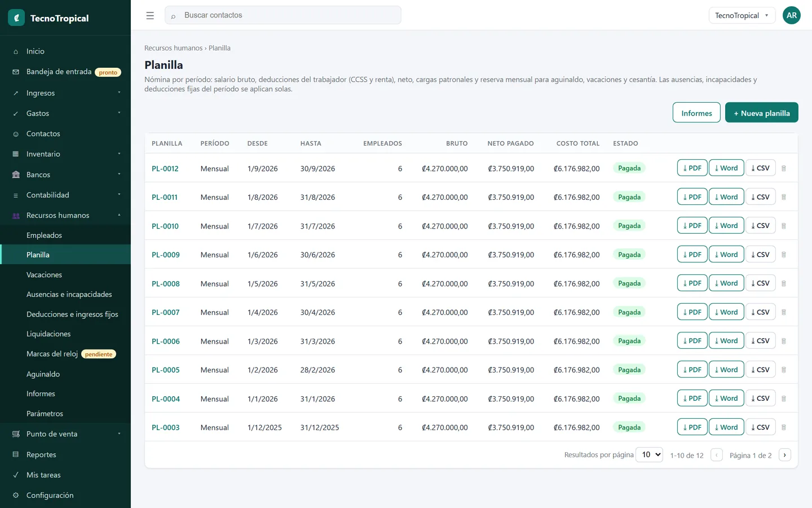Go to next page of results

pos(784,455)
